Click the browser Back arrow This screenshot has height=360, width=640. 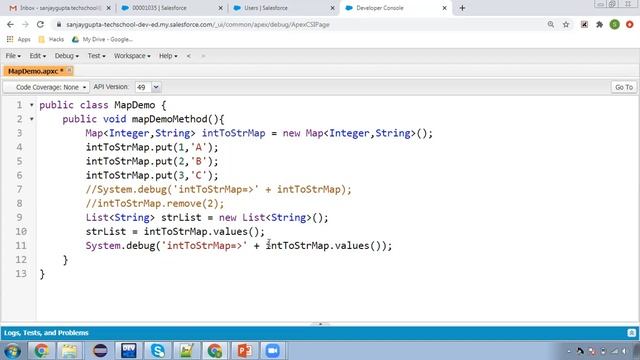click(x=10, y=24)
